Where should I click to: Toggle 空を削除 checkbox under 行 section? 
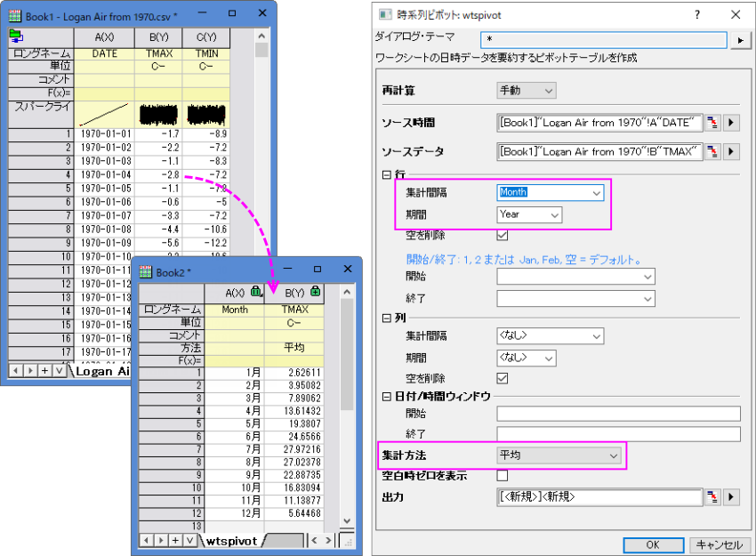click(x=503, y=235)
